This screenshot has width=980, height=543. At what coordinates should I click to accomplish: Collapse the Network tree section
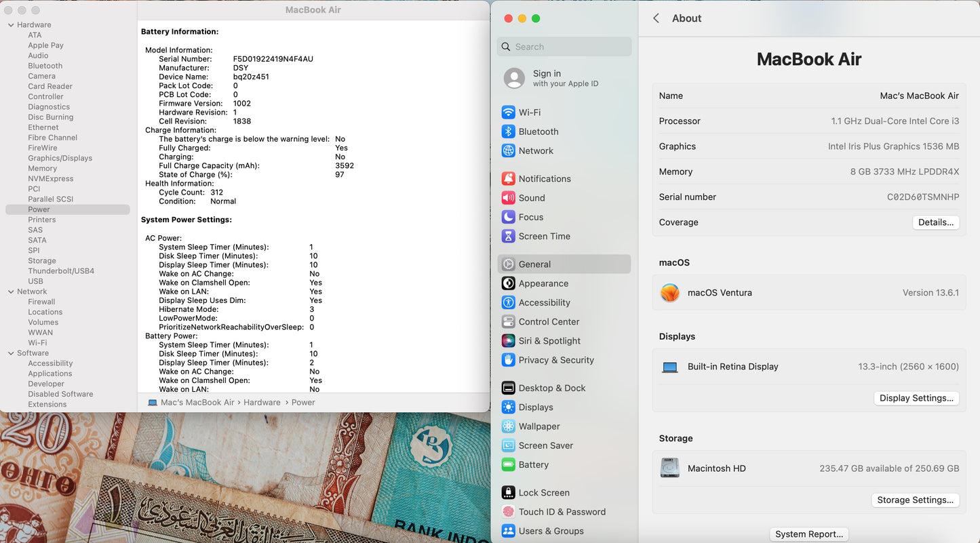click(x=11, y=292)
